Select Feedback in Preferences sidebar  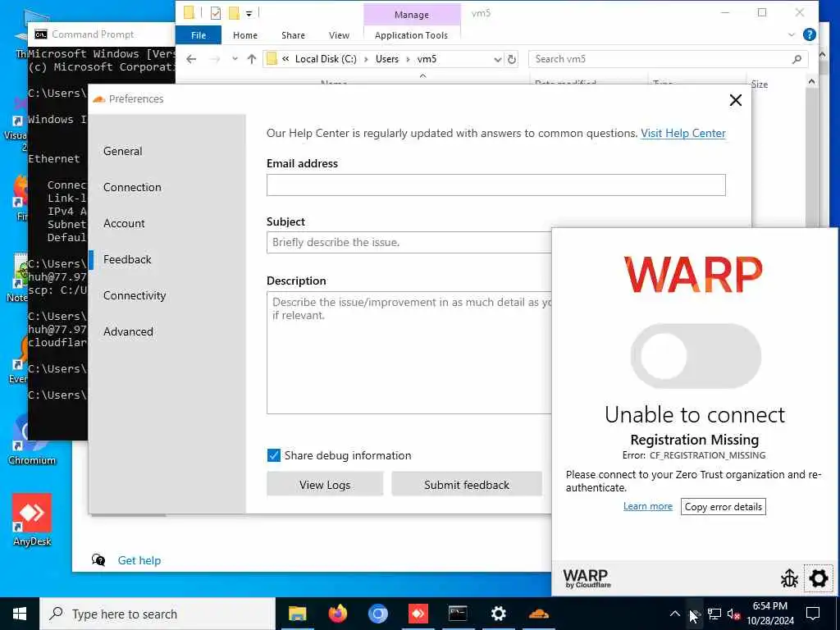click(x=127, y=259)
